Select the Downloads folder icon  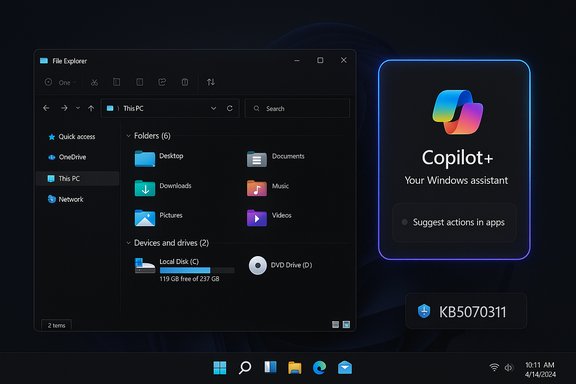pyautogui.click(x=145, y=188)
